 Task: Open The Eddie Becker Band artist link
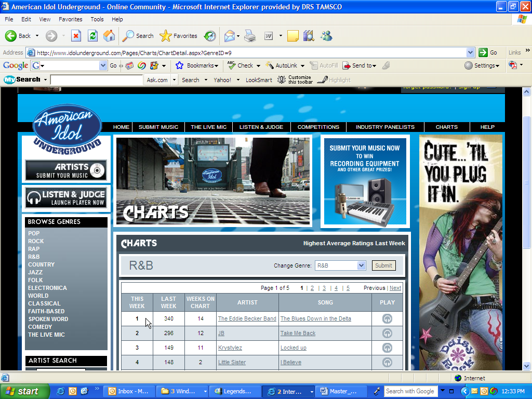tap(247, 318)
